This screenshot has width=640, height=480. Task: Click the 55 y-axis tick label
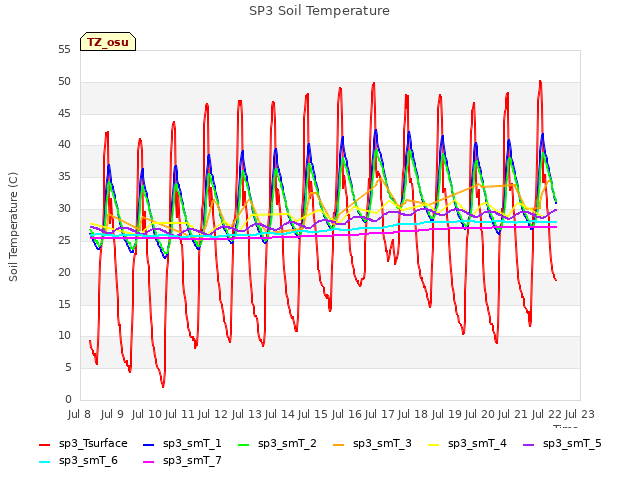(x=64, y=50)
